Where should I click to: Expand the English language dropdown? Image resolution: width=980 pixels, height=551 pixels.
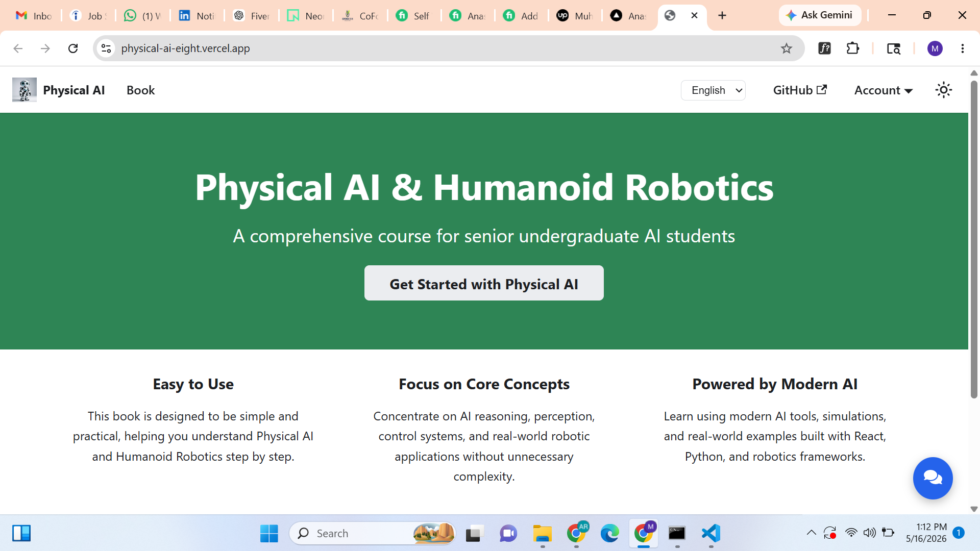click(x=713, y=90)
